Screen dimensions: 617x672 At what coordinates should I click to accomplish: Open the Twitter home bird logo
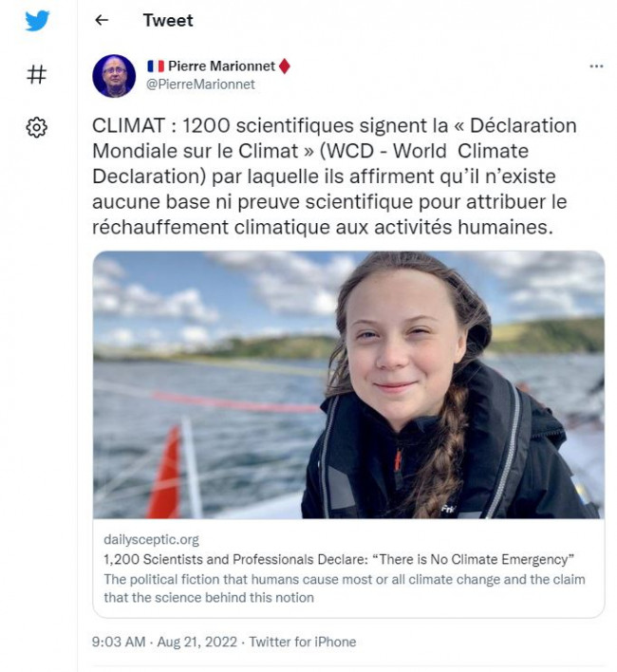coord(37,21)
